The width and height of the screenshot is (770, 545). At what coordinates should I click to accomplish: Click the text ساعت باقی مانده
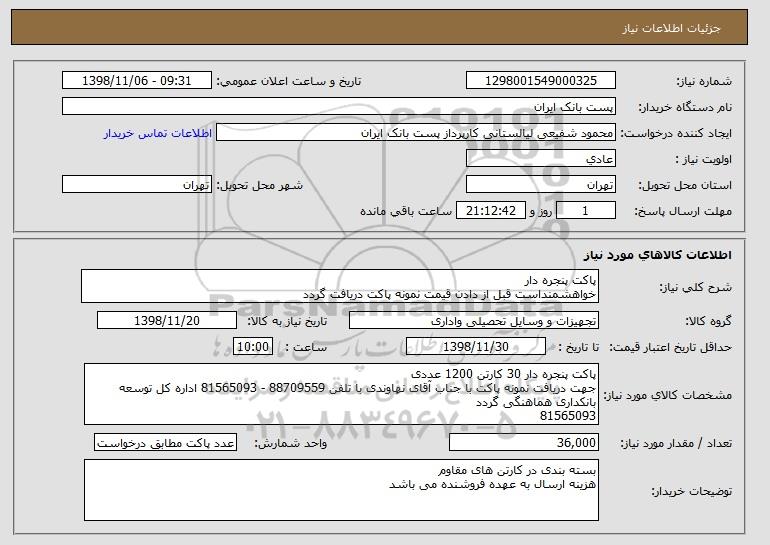click(406, 212)
